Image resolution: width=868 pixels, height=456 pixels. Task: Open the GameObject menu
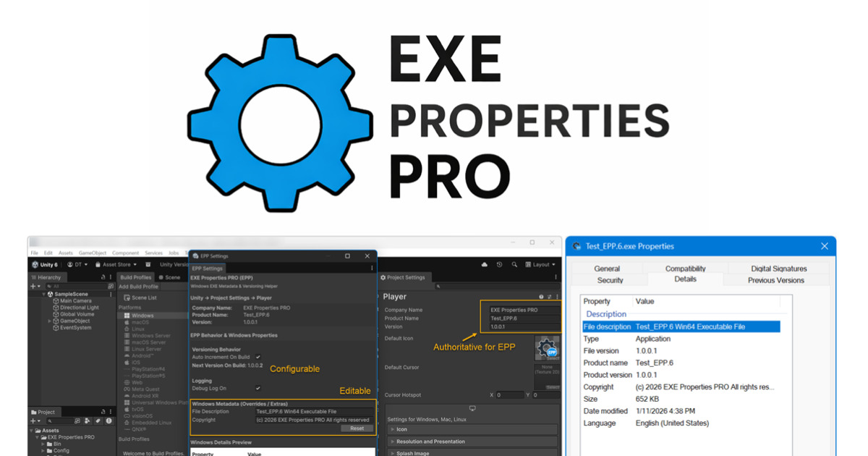tap(93, 253)
